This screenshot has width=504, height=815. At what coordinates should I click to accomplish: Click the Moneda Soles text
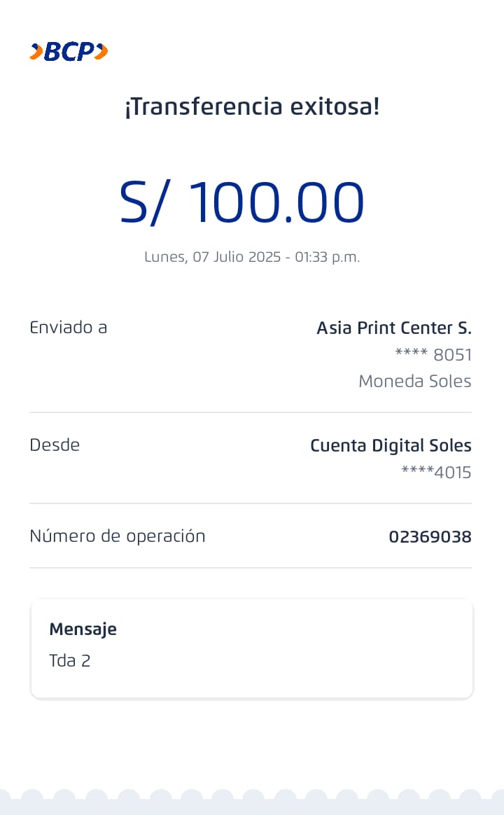tap(414, 382)
